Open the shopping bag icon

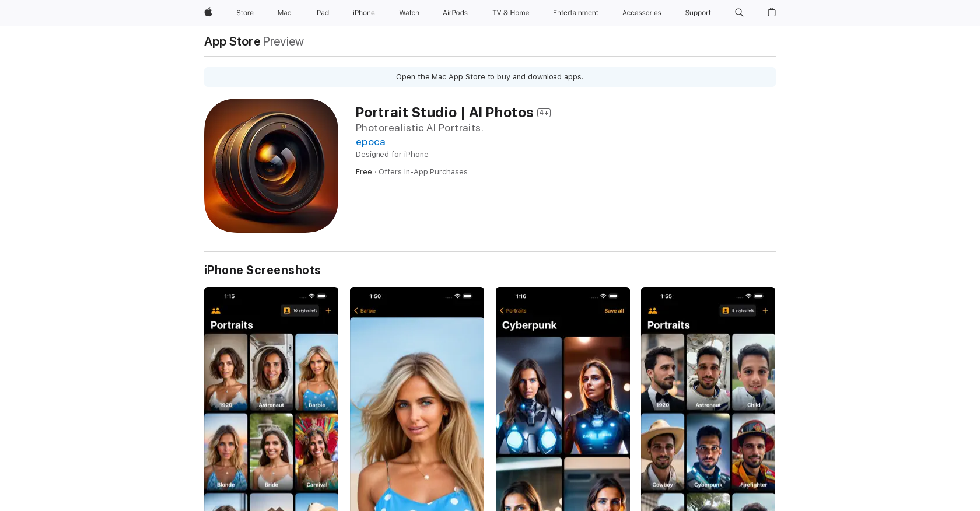(772, 12)
